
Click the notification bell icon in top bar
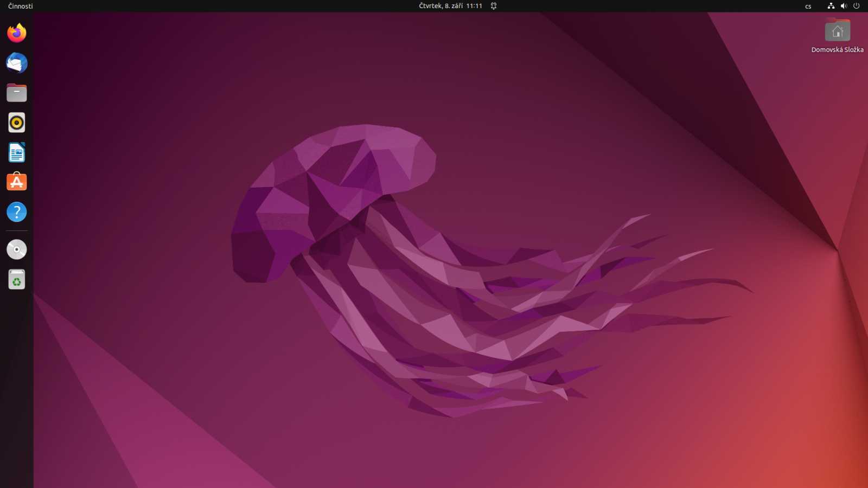pyautogui.click(x=494, y=6)
